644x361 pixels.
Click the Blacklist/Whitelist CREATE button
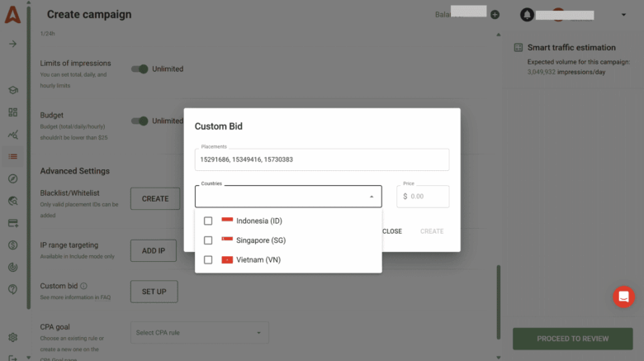(154, 198)
